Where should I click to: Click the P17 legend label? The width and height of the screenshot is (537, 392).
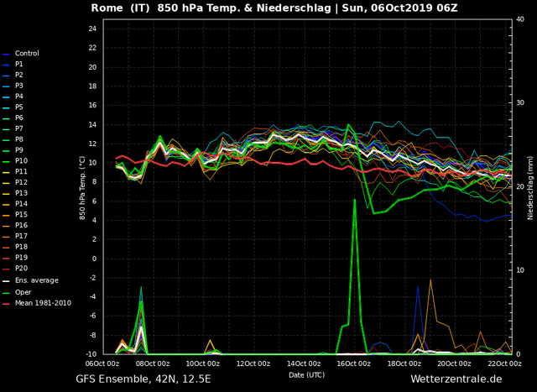tap(21, 236)
